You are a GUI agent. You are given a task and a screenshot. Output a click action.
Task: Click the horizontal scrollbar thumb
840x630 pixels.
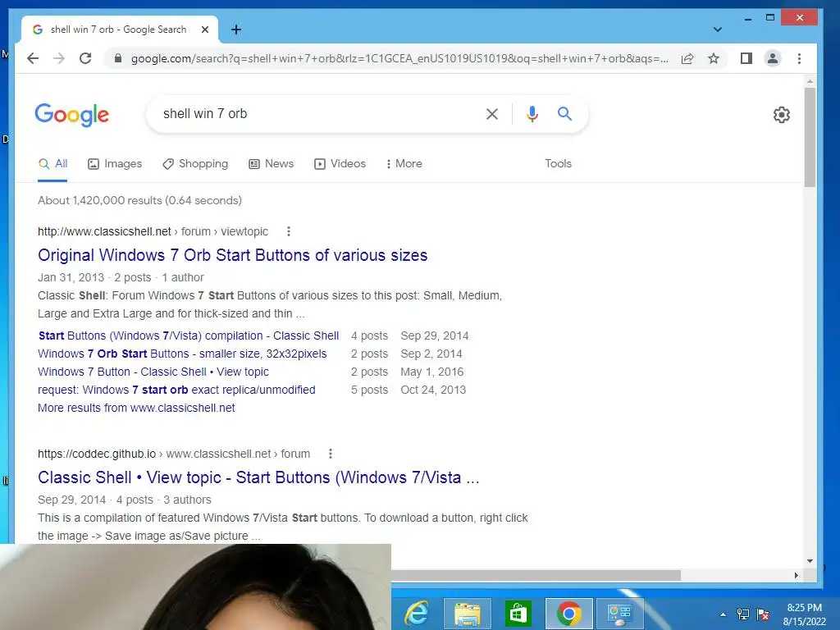point(536,575)
